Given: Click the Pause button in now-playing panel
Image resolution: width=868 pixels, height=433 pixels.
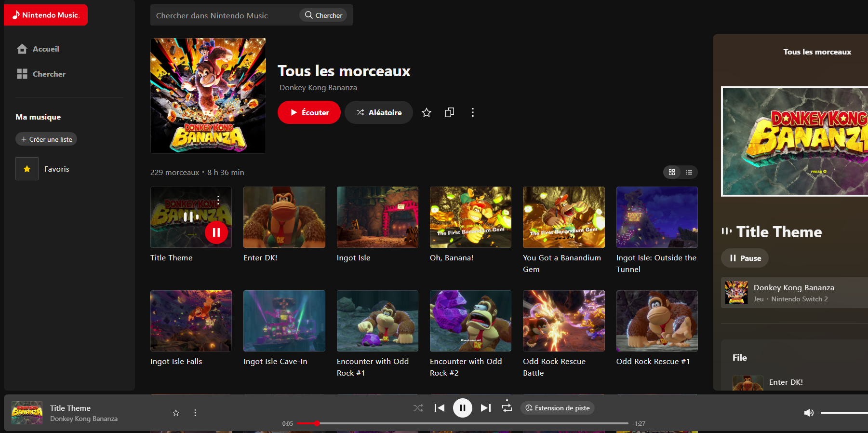Looking at the screenshot, I should click(745, 258).
